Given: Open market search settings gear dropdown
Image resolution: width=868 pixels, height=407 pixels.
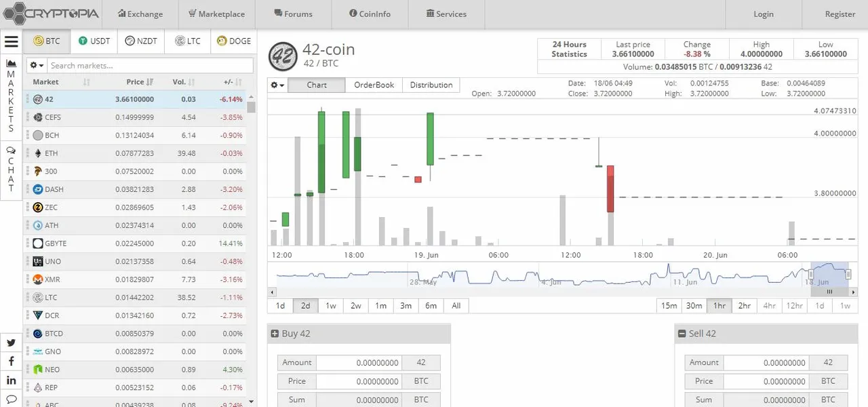Looking at the screenshot, I should (x=37, y=65).
